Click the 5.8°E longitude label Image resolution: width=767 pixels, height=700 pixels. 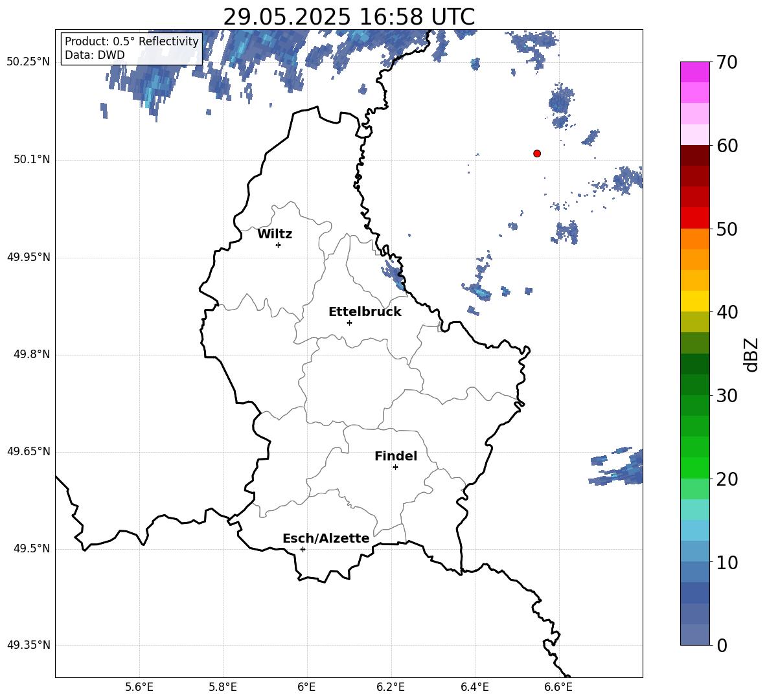223,687
